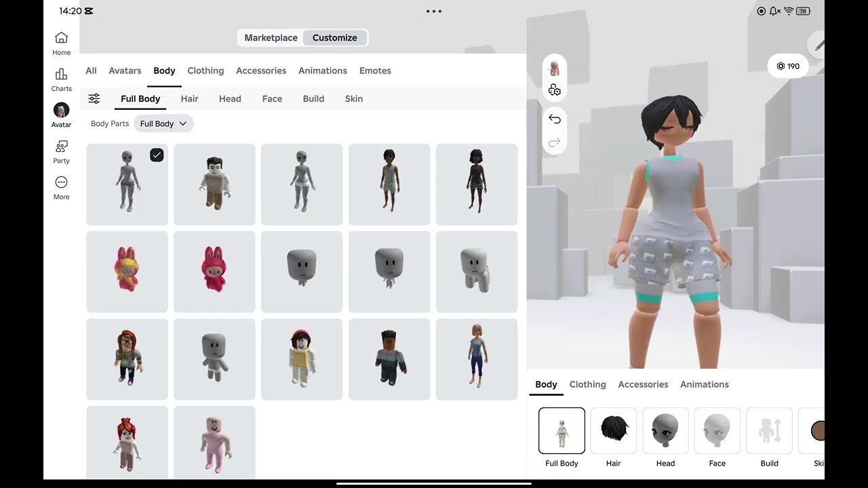
Task: Select the Face sub-tab under the categories
Action: point(272,99)
